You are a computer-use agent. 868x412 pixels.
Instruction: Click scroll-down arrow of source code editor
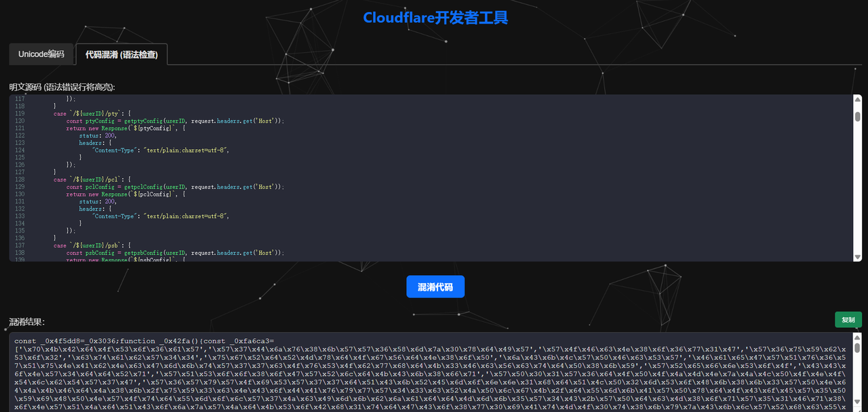click(x=857, y=257)
